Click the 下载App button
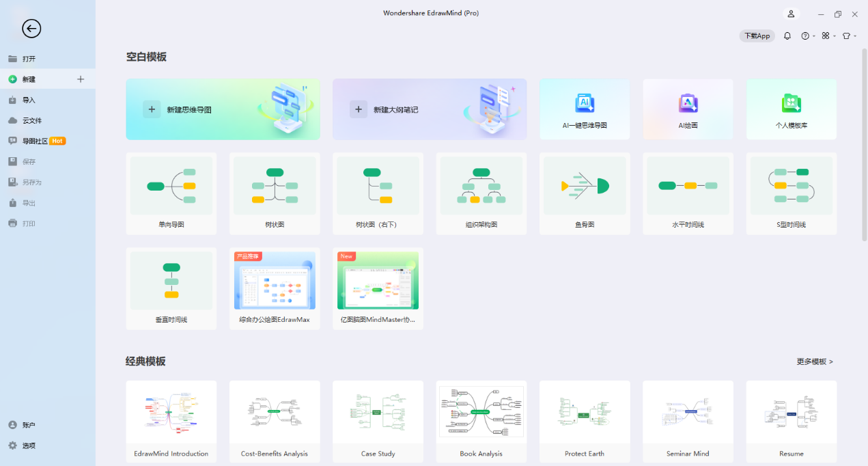This screenshot has width=868, height=466. [x=757, y=36]
